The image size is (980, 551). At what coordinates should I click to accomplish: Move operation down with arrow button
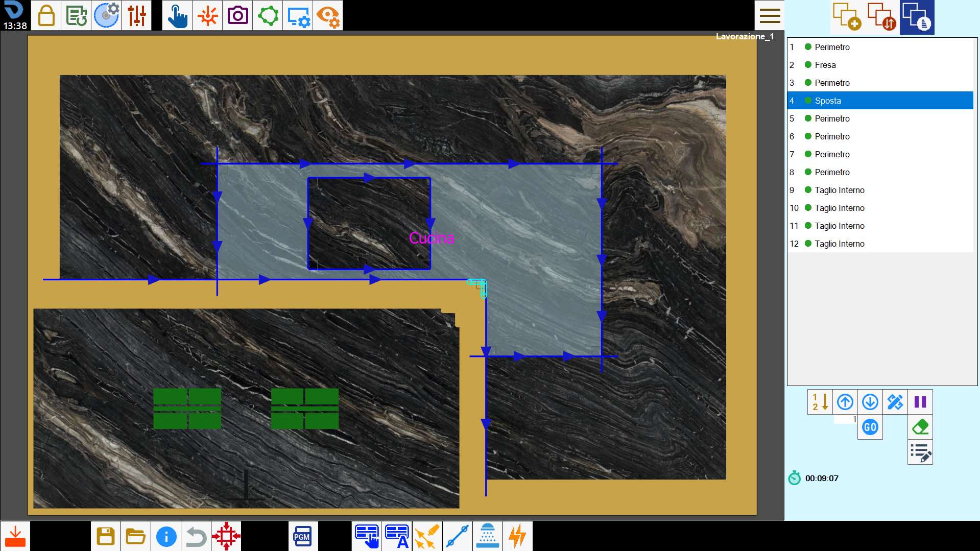870,402
